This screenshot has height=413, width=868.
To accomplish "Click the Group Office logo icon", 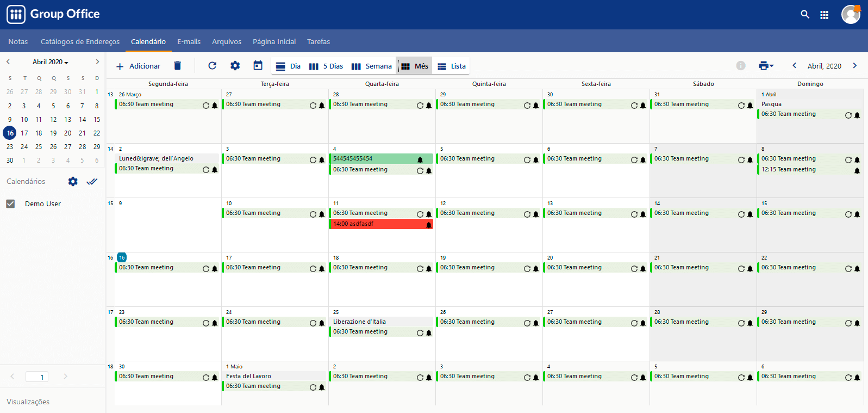I will 16,14.
